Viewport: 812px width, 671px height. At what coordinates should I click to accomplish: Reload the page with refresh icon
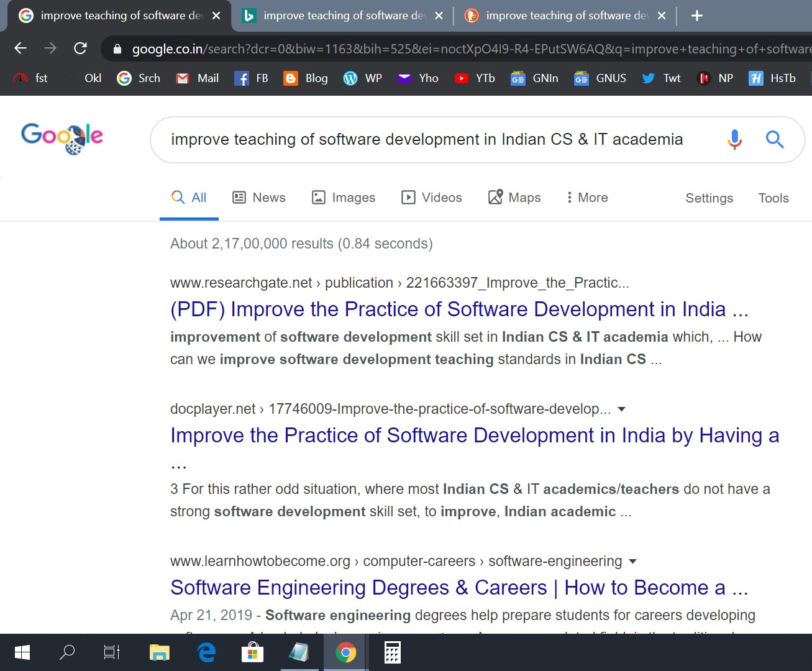tap(80, 48)
